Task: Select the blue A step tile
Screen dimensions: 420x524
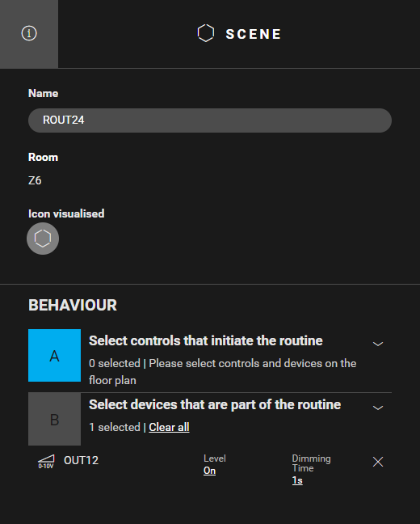Action: pos(54,356)
